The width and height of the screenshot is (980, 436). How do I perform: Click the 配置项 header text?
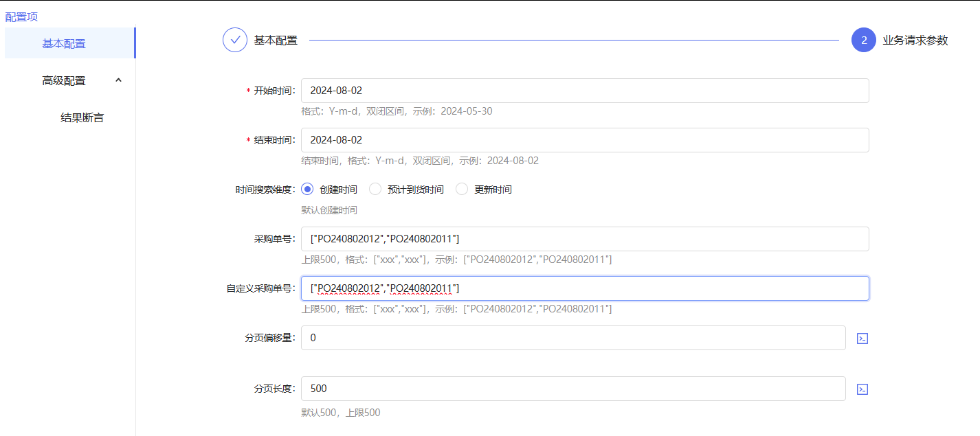pyautogui.click(x=21, y=17)
